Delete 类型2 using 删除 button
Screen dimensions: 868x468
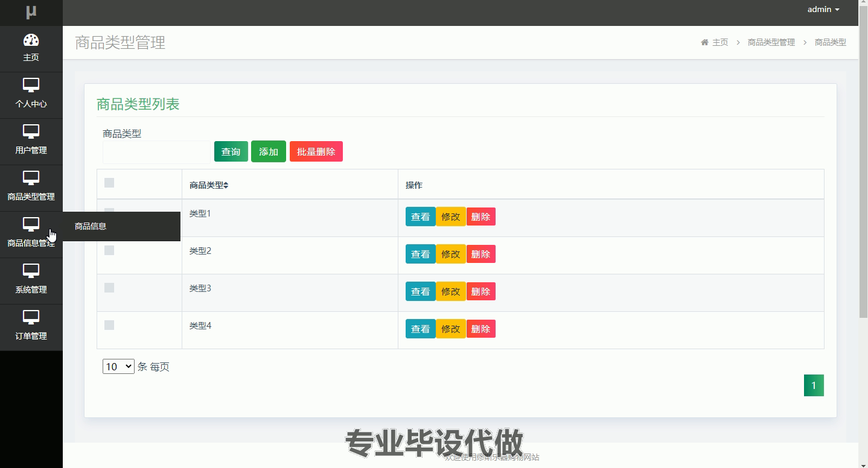click(x=481, y=255)
